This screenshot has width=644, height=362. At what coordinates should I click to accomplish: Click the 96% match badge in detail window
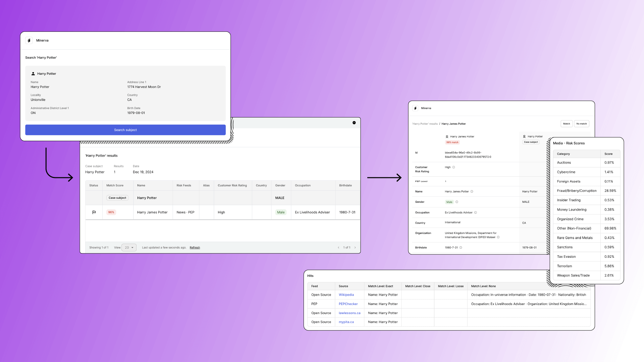452,142
